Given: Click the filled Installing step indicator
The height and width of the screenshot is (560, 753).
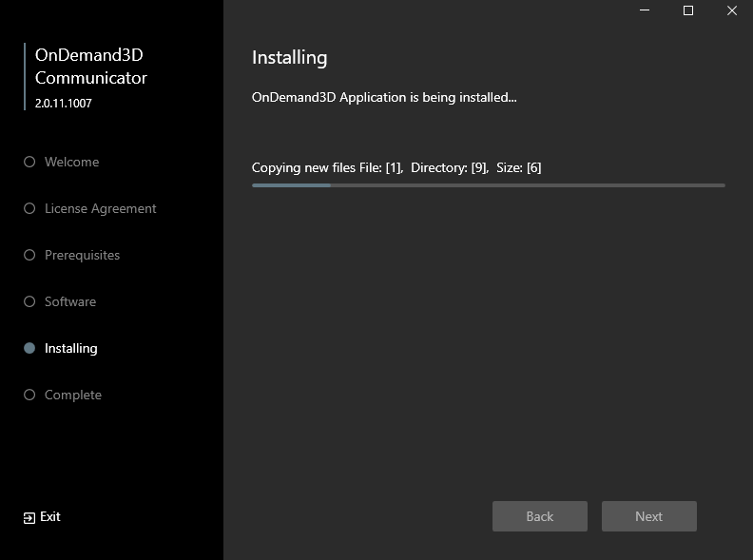Looking at the screenshot, I should click(x=29, y=348).
